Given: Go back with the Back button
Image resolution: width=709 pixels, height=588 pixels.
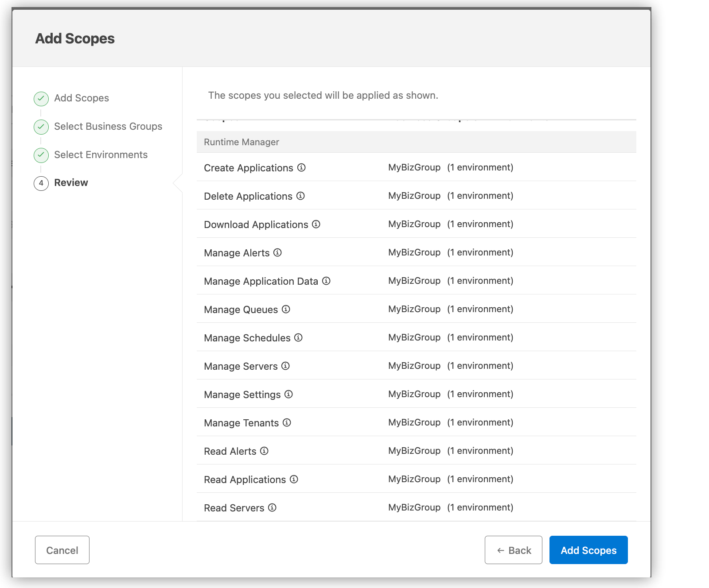Looking at the screenshot, I should 514,550.
